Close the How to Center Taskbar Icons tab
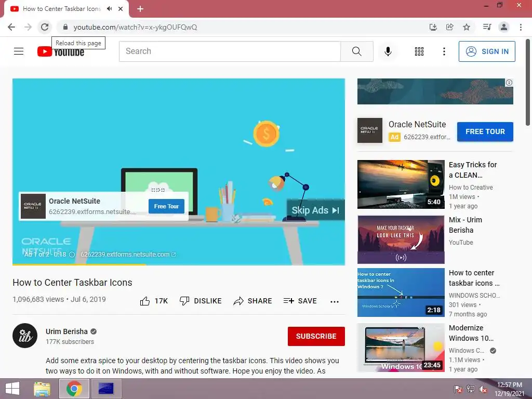This screenshot has height=399, width=532. click(x=121, y=9)
